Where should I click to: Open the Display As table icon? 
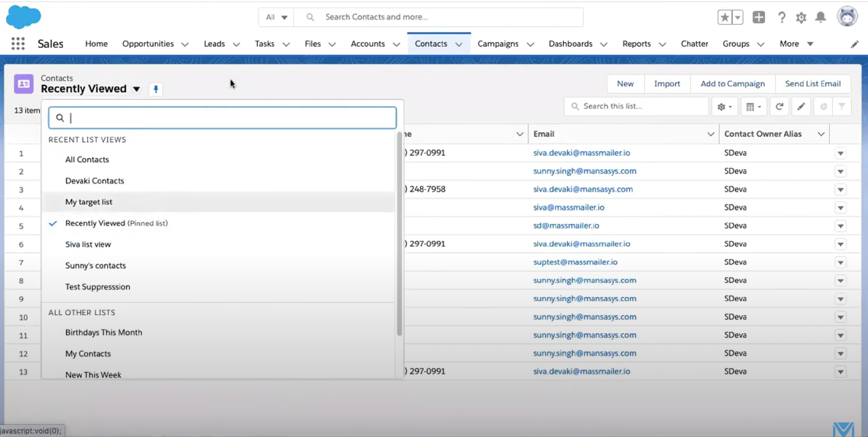pyautogui.click(x=754, y=107)
